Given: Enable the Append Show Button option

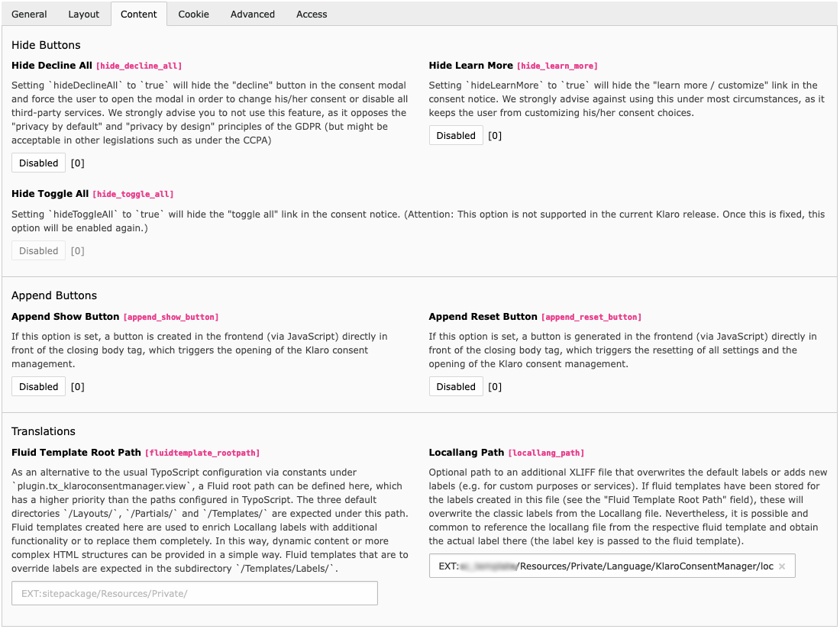Looking at the screenshot, I should coord(38,386).
